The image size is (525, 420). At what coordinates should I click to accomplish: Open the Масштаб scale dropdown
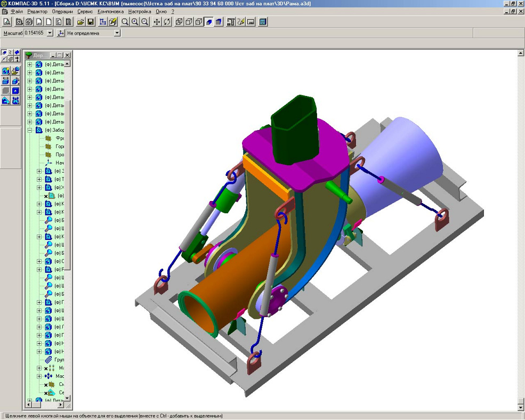(50, 33)
